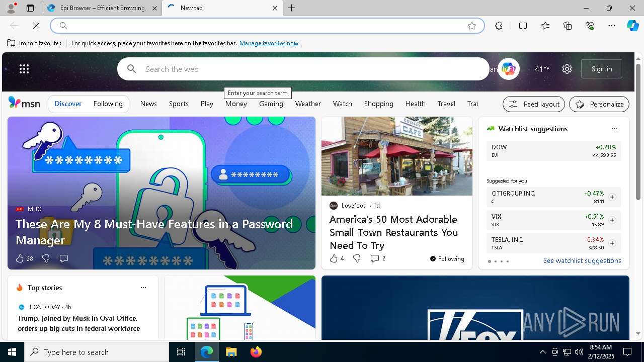This screenshot has width=644, height=362.
Task: Open File Explorer from taskbar
Action: pos(231,352)
